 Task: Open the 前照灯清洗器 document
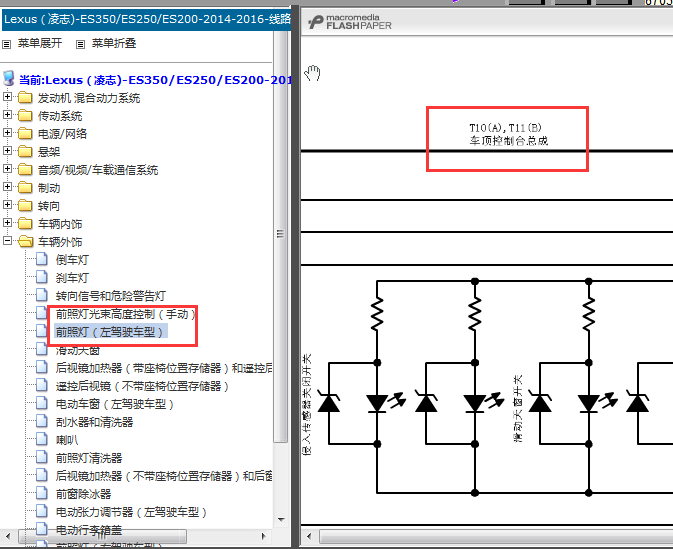pos(89,458)
